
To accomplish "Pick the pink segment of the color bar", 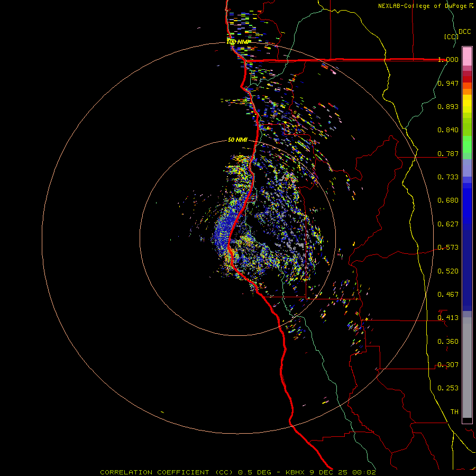I will pyautogui.click(x=467, y=57).
